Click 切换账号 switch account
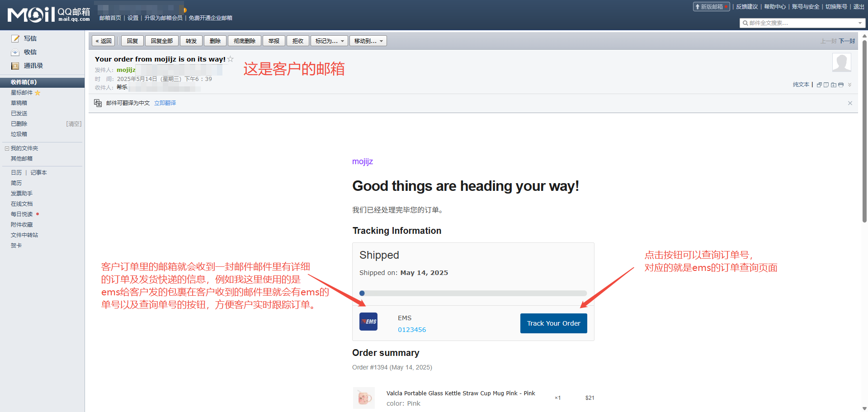The image size is (868, 412). (x=836, y=7)
